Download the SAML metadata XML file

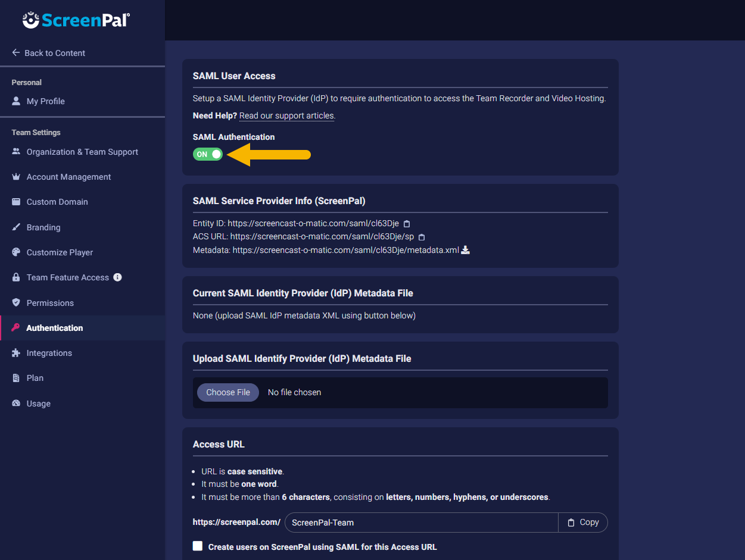coord(466,250)
